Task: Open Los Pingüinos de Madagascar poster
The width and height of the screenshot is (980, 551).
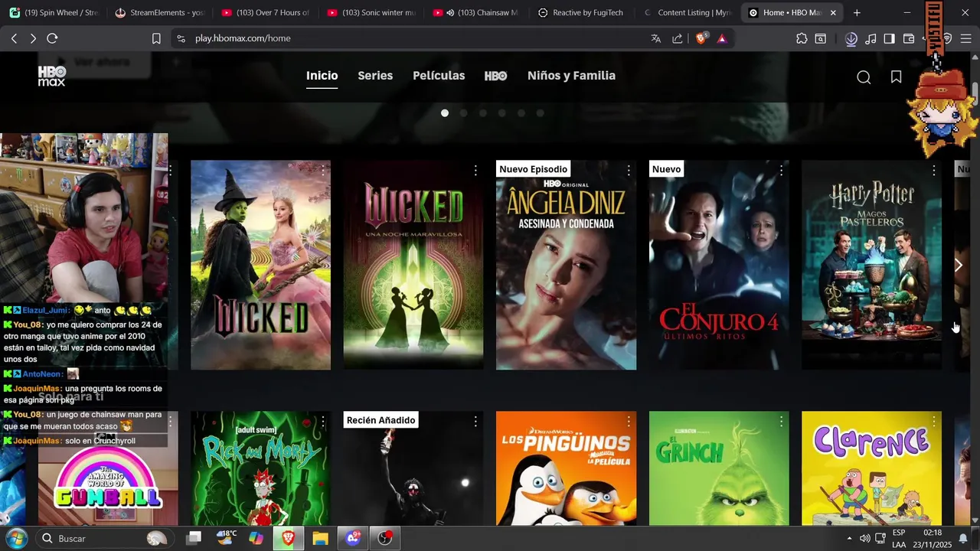Action: click(x=566, y=468)
